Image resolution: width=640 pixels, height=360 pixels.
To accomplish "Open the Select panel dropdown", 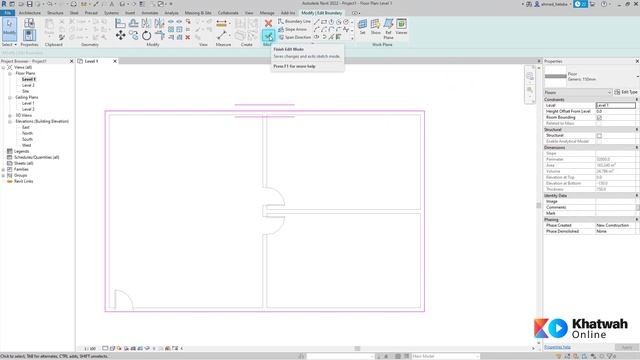I will (9, 44).
